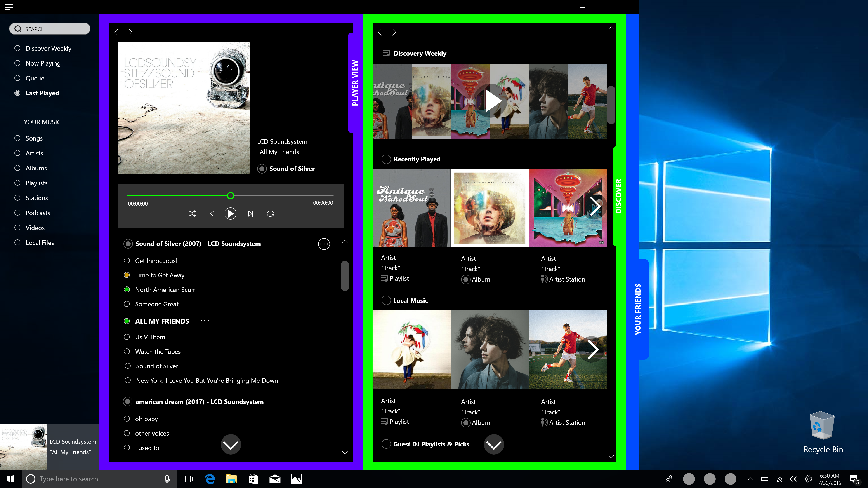The width and height of the screenshot is (868, 488).
Task: Skip to previous track
Action: 212,213
